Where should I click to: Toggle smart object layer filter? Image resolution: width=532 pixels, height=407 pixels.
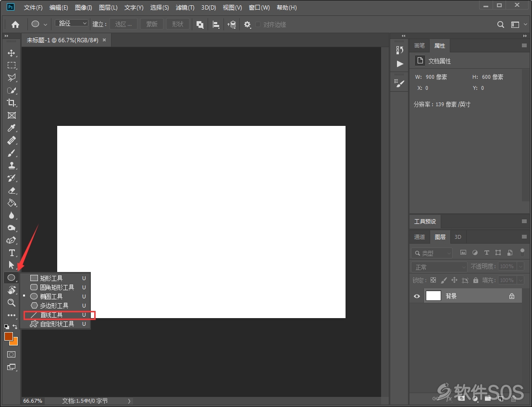[x=509, y=252]
